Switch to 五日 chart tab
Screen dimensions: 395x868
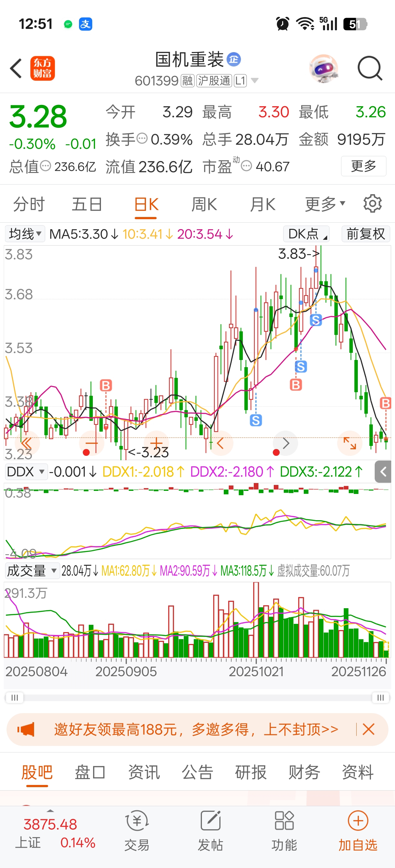pyautogui.click(x=87, y=204)
